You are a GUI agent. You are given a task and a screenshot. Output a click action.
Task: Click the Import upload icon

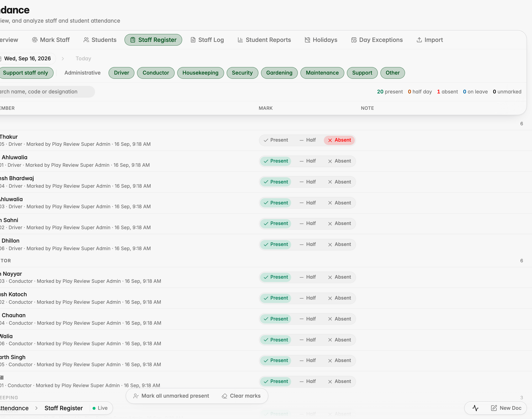tap(419, 40)
